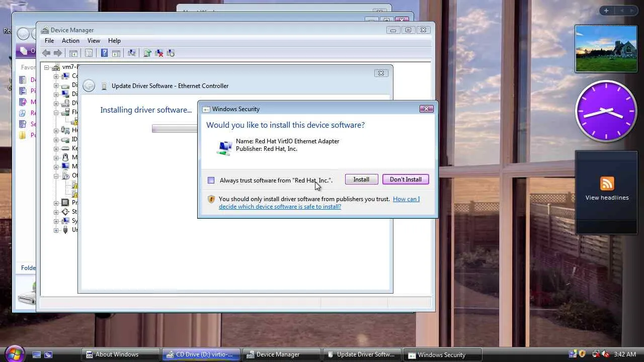Click the show/hide console tree toolbar icon
This screenshot has width=644, height=362.
point(73,53)
